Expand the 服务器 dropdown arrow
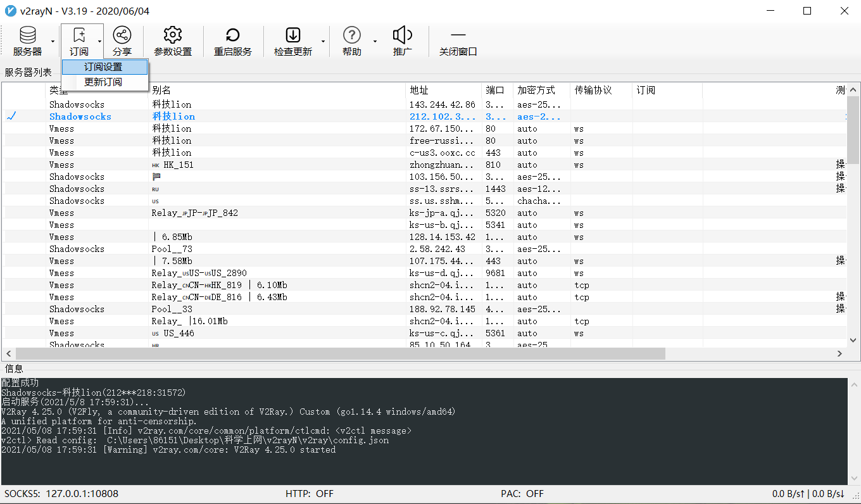The height and width of the screenshot is (504, 861). click(53, 41)
